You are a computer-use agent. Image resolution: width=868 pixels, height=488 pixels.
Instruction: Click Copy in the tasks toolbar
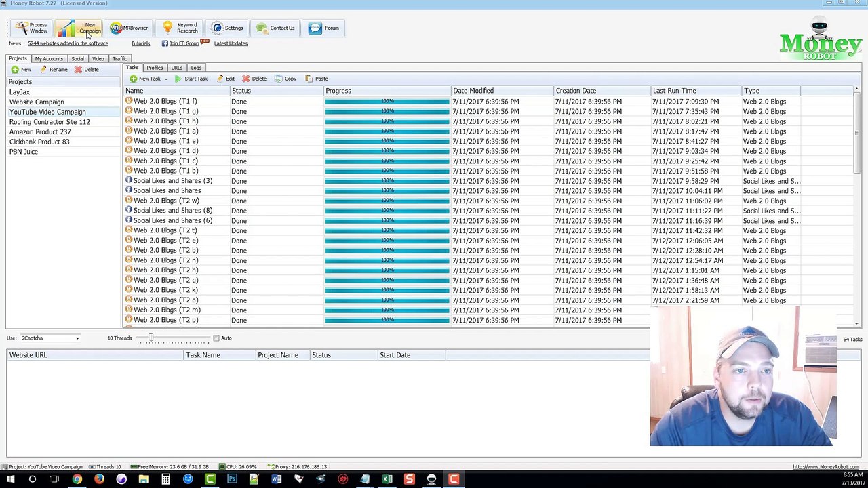click(285, 79)
